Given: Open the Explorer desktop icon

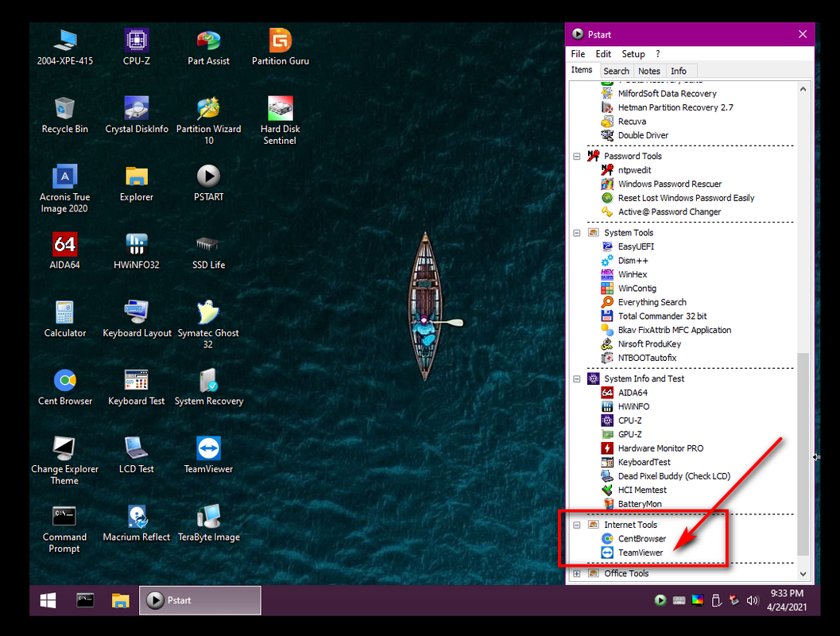Looking at the screenshot, I should [137, 183].
